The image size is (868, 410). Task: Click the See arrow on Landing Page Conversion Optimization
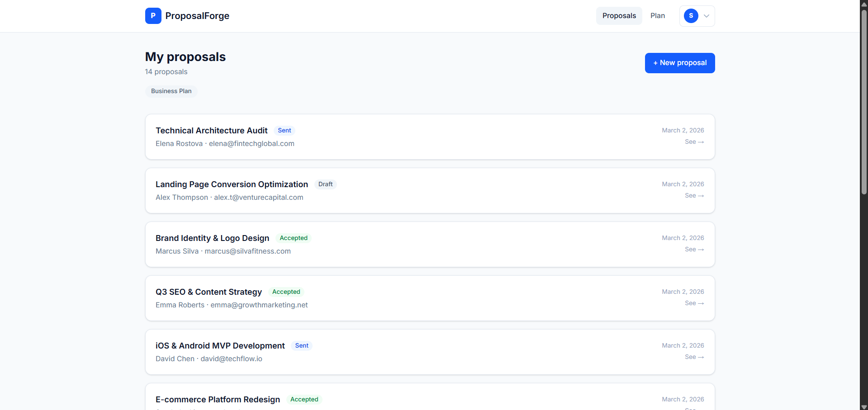pyautogui.click(x=694, y=195)
